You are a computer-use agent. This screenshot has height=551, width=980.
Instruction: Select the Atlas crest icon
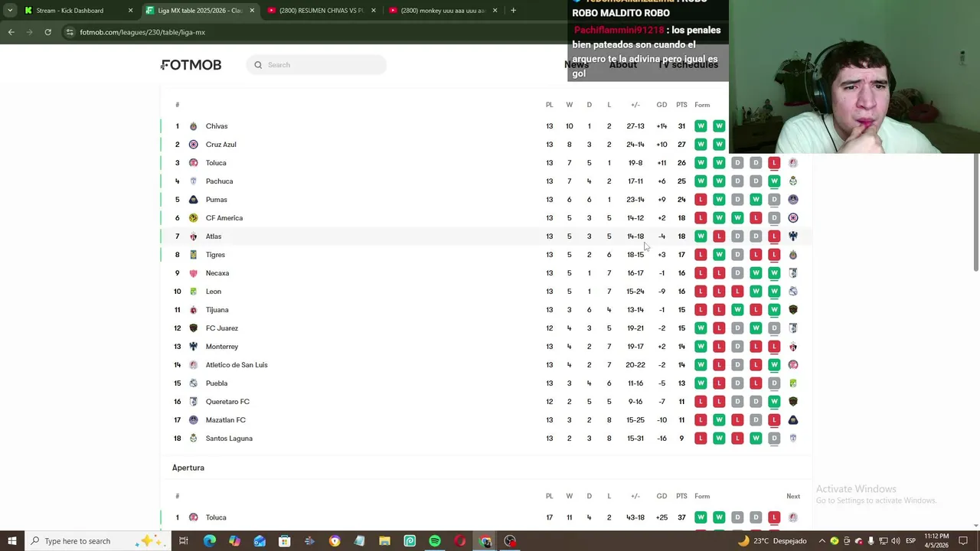[x=193, y=236]
